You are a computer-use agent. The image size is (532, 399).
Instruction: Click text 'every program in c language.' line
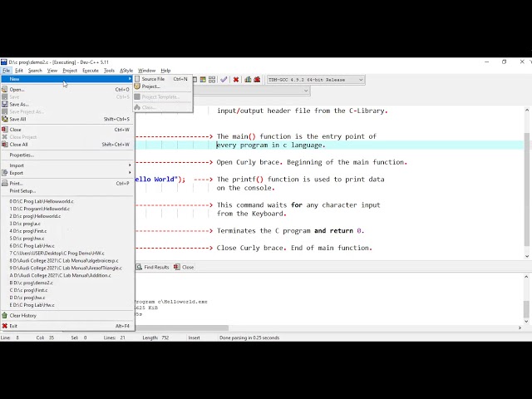[x=271, y=145]
